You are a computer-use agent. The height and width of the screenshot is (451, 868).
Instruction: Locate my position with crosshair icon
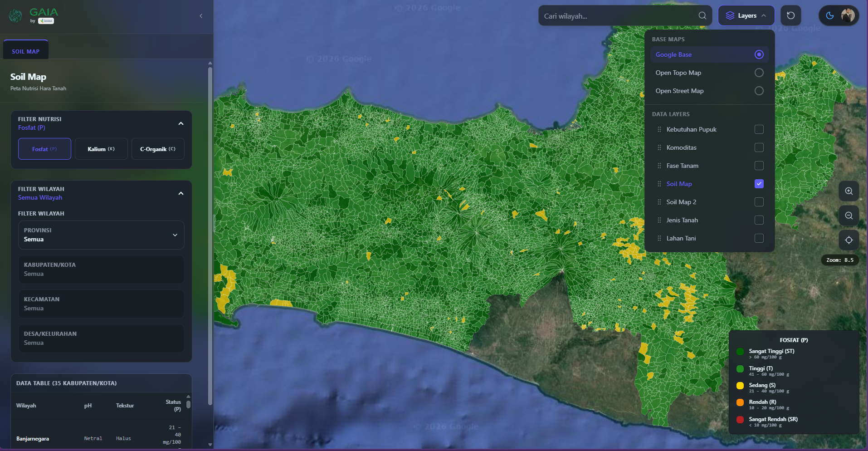tap(848, 240)
